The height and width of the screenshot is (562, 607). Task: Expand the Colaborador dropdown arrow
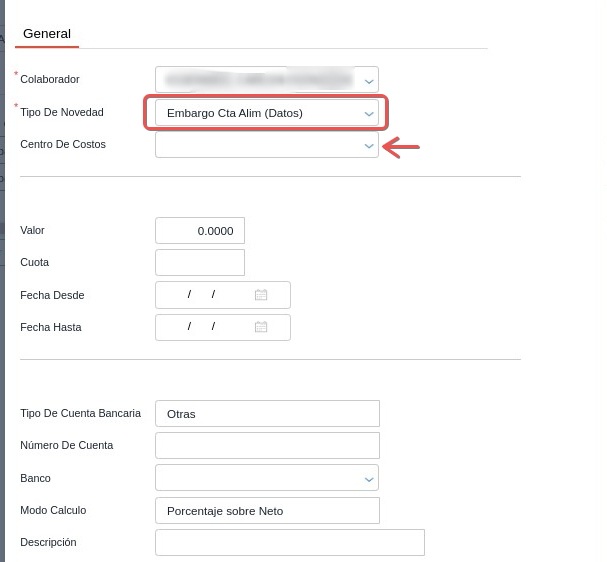[369, 80]
